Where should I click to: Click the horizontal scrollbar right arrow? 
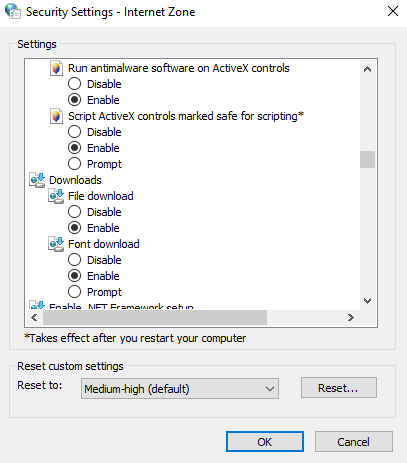point(350,318)
